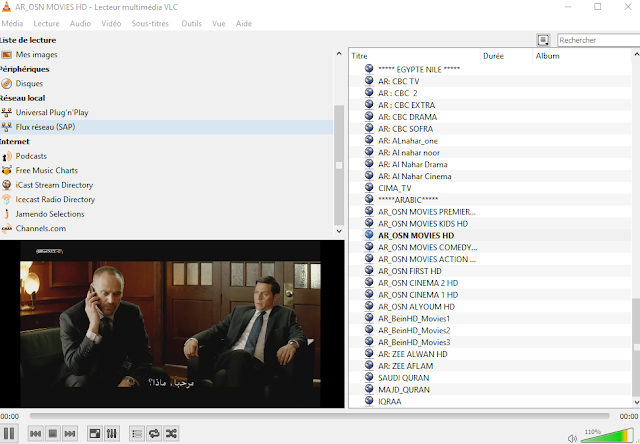Open Jamendo Selections
Screen dimensions: 640x444
[167, 214]
